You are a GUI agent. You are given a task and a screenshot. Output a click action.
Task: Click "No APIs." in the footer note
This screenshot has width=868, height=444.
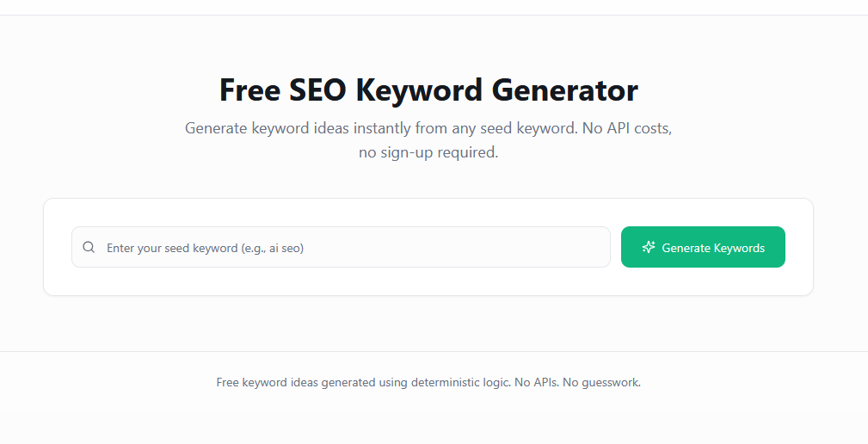point(536,382)
